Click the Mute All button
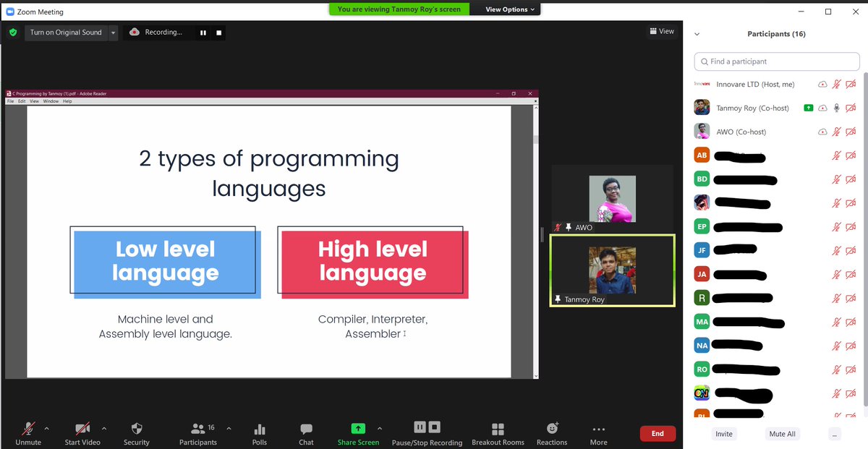This screenshot has height=449, width=868. (782, 433)
